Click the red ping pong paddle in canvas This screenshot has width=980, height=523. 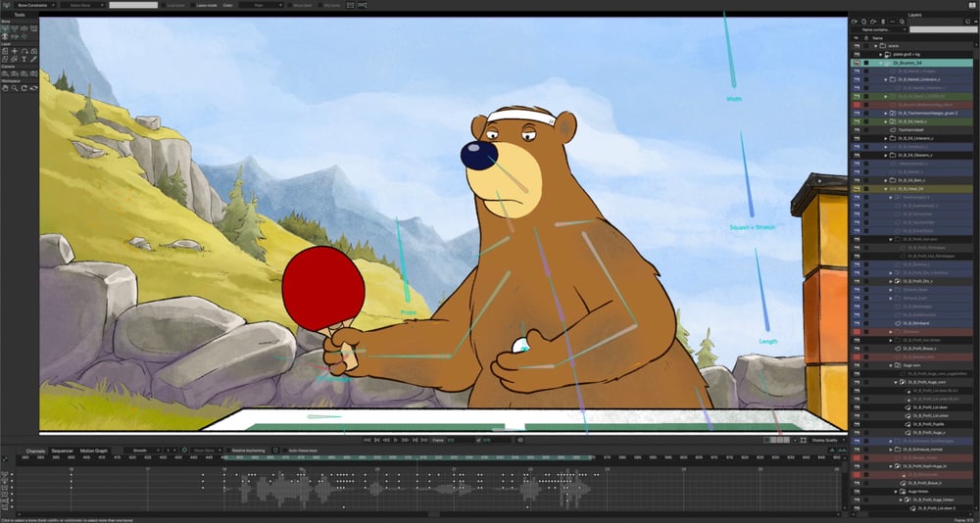pos(322,288)
